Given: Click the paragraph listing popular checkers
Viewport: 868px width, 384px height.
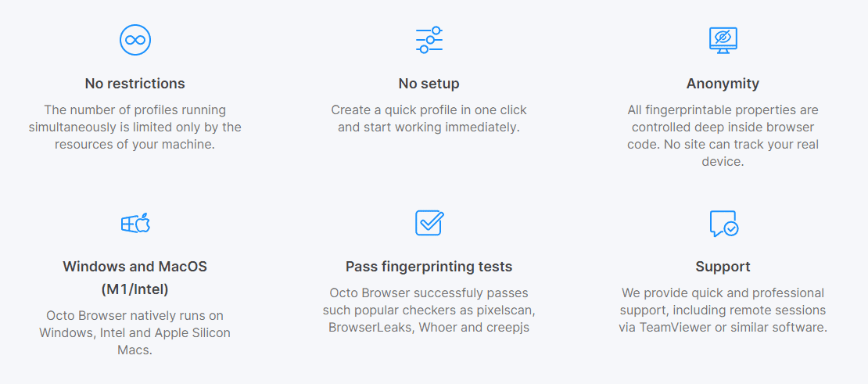Looking at the screenshot, I should pos(429,310).
